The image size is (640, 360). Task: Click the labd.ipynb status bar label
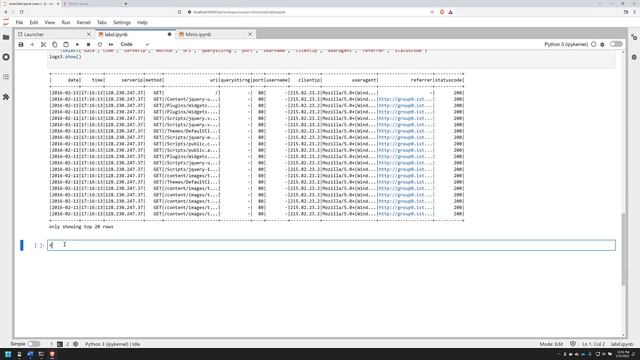pos(622,344)
